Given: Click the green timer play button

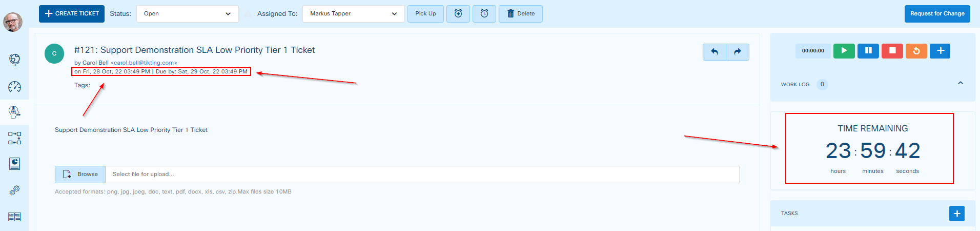Looking at the screenshot, I should (x=844, y=51).
